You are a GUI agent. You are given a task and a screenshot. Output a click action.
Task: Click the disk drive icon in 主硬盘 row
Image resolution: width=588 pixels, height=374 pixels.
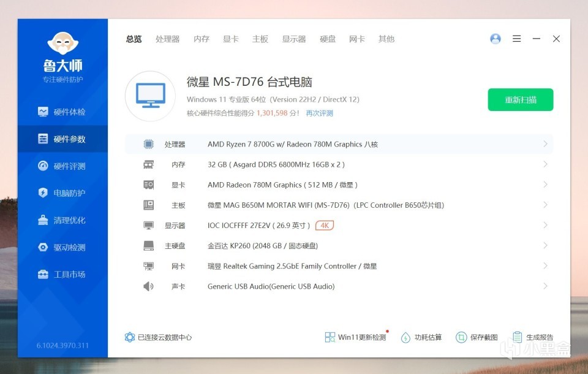(148, 246)
